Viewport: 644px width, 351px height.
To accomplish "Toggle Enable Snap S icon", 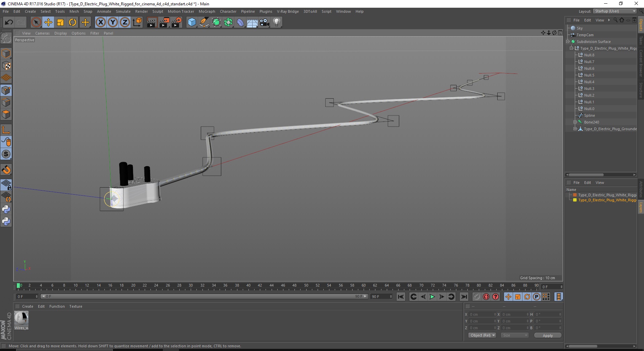I will [x=6, y=154].
